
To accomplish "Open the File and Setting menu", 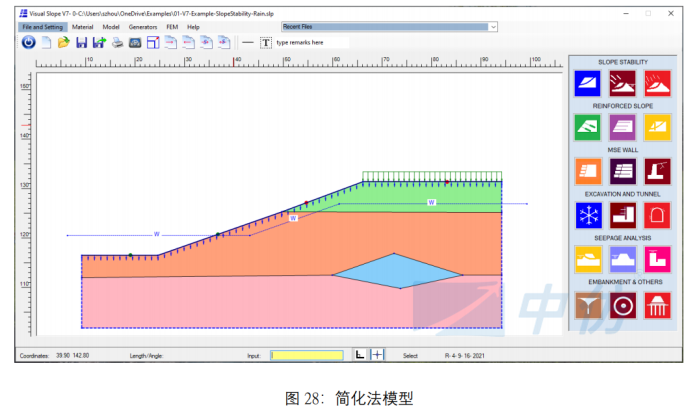I will coord(43,27).
